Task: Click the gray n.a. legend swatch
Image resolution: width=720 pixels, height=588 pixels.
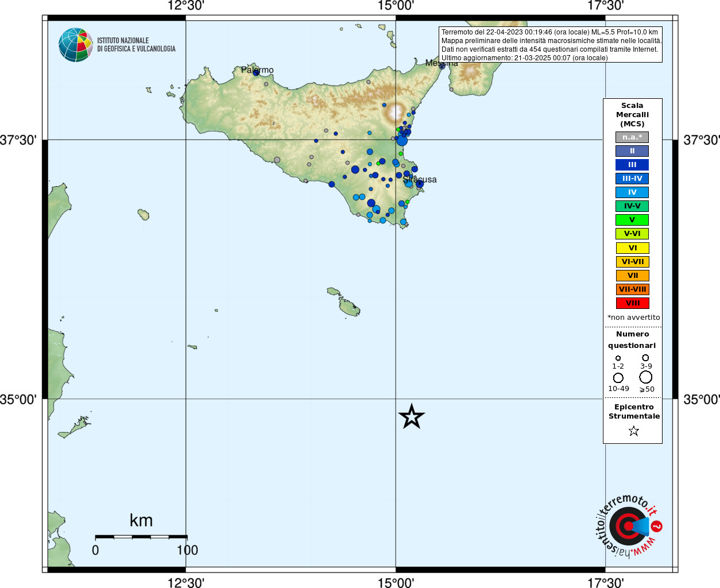Action: pos(632,137)
